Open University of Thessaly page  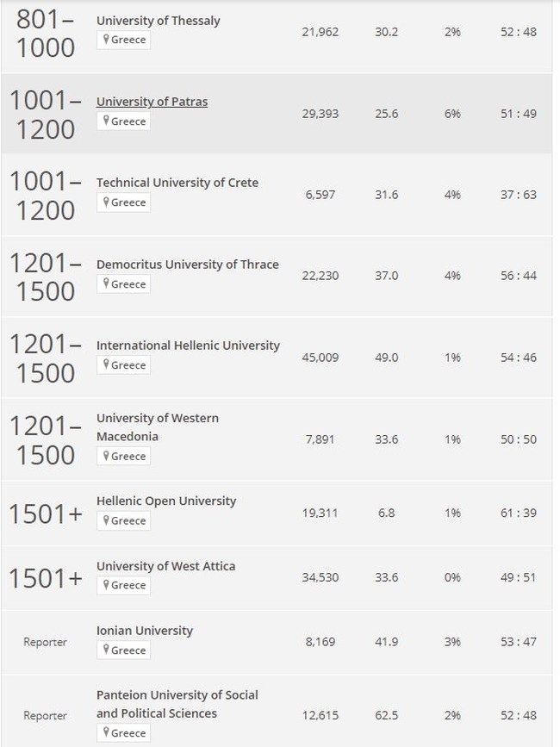tap(159, 21)
